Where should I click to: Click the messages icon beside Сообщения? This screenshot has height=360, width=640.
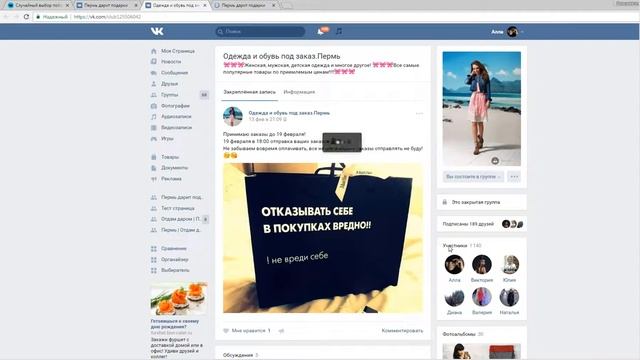[154, 73]
